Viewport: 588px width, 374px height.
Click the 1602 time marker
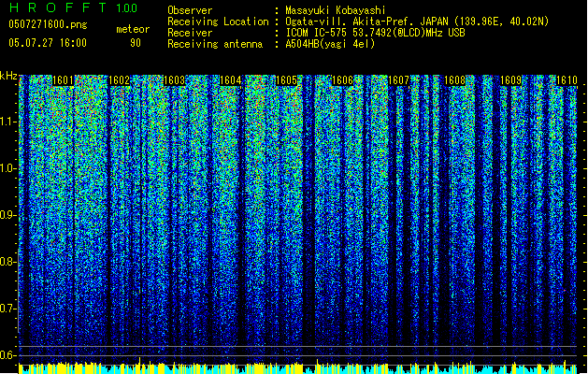119,80
